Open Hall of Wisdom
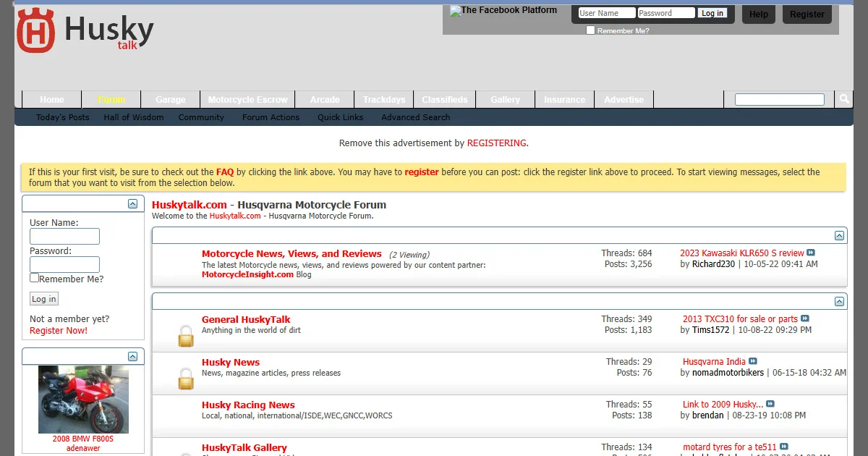This screenshot has height=456, width=868. click(134, 117)
